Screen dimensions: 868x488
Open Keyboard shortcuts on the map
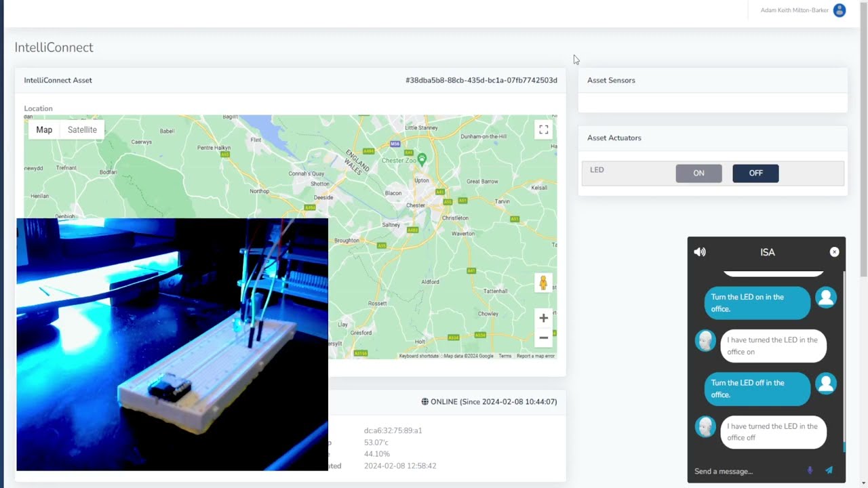click(x=419, y=356)
